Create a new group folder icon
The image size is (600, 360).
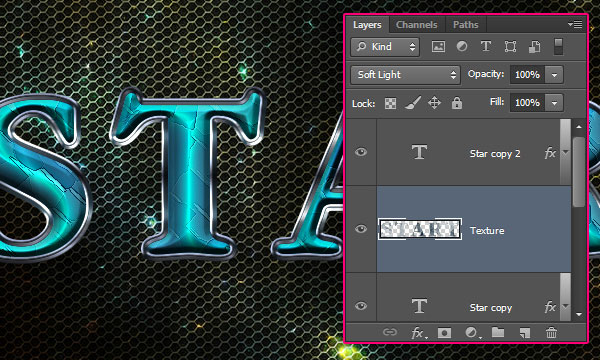click(497, 332)
